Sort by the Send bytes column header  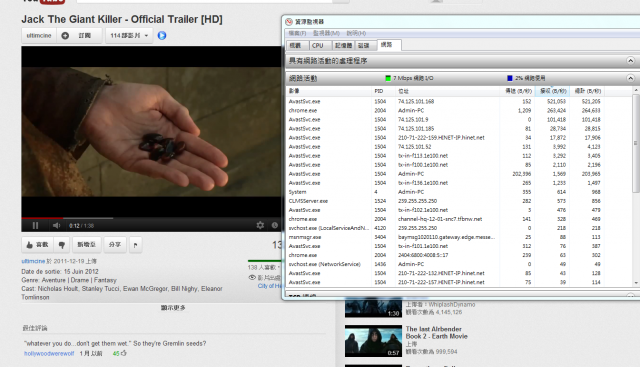(518, 91)
